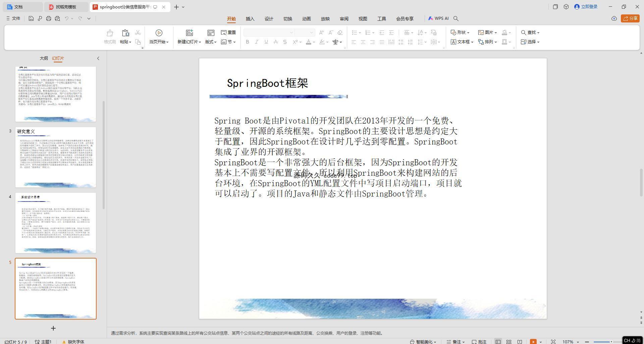This screenshot has height=344, width=644.
Task: Click the decrease indent icon
Action: 382,33
